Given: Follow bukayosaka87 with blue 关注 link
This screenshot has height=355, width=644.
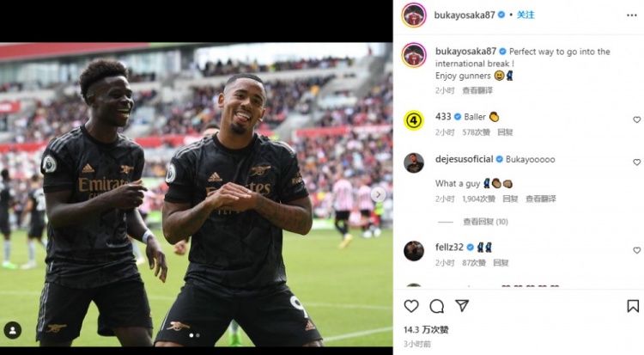Looking at the screenshot, I should pyautogui.click(x=526, y=15).
